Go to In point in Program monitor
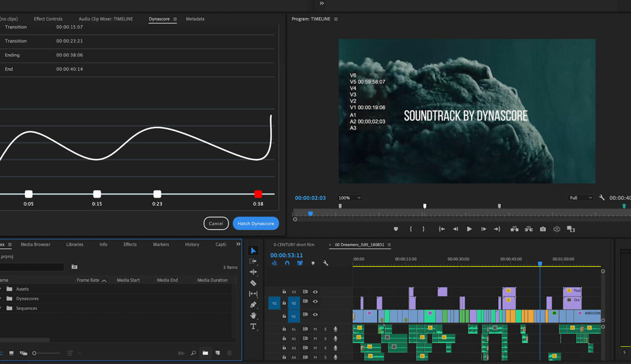 pos(442,229)
